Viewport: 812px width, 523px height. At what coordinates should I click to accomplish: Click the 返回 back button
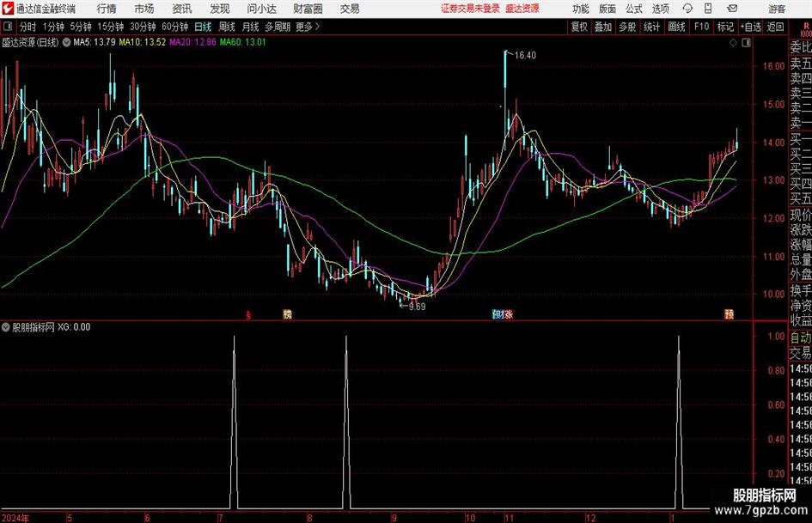(775, 27)
